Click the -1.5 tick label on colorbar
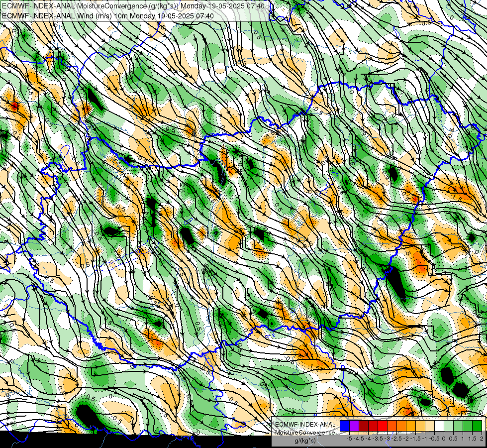 pos(415,439)
